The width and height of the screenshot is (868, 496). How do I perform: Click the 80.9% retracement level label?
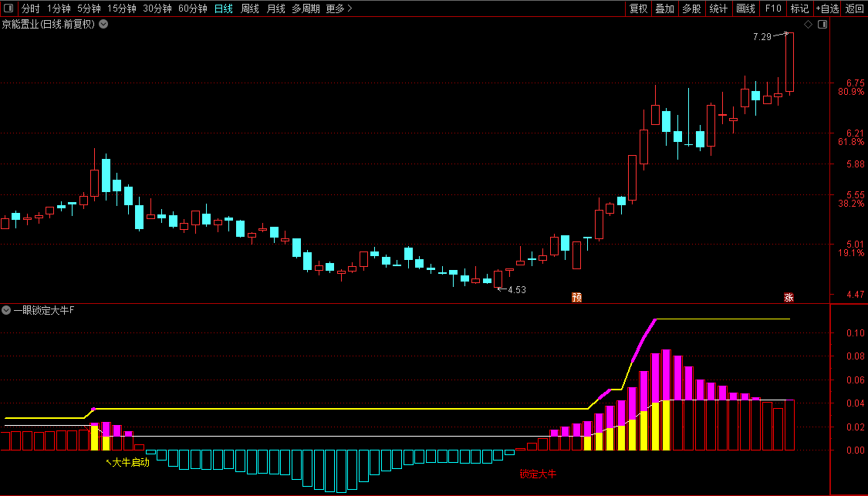(x=851, y=92)
